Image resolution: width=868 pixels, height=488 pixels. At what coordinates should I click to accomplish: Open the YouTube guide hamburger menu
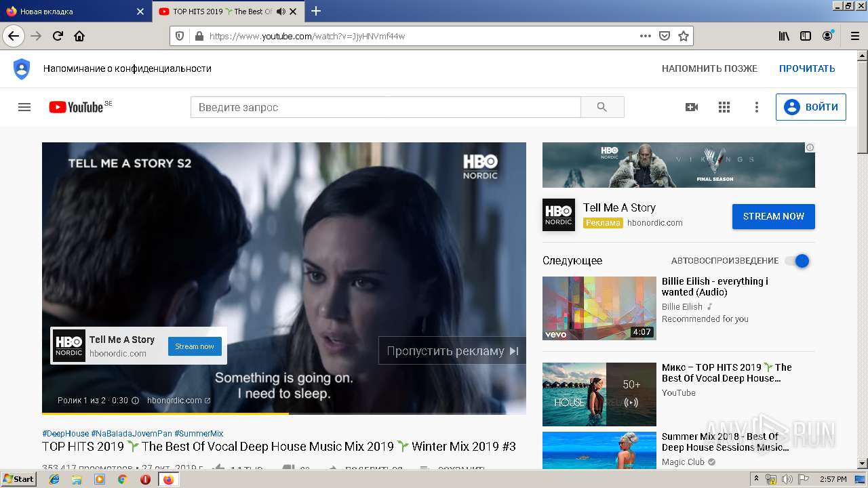[x=24, y=107]
